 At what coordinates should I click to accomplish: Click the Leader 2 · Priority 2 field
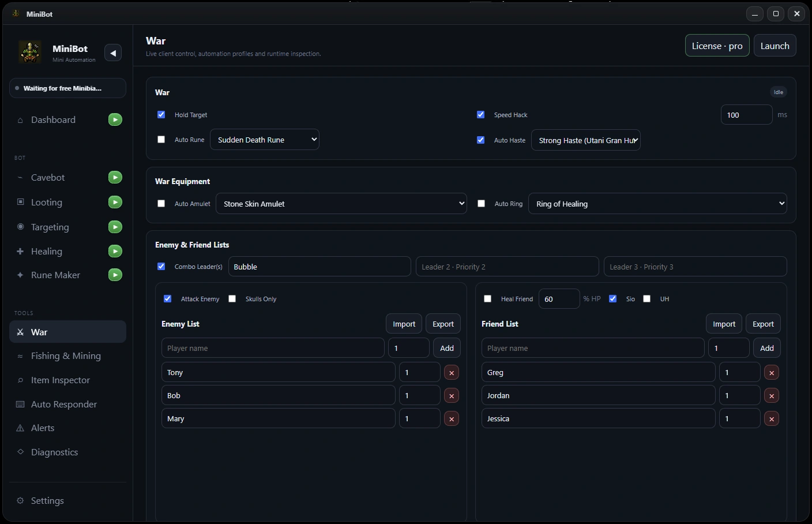[507, 267]
